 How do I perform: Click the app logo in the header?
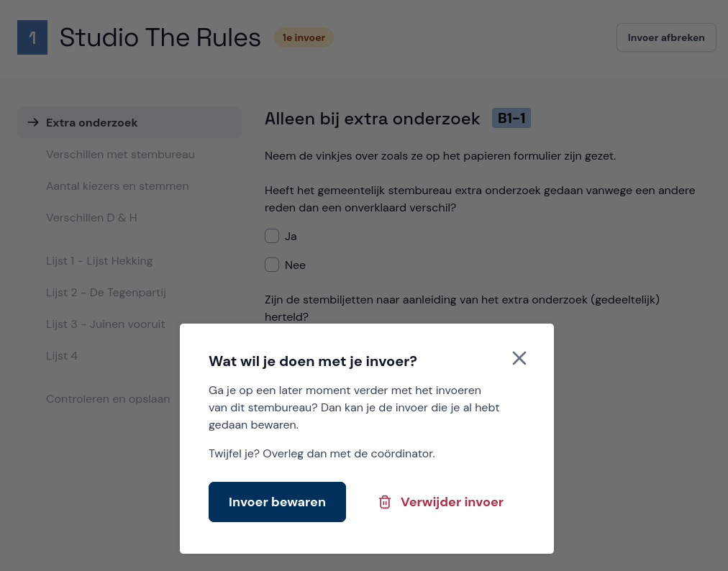(32, 38)
